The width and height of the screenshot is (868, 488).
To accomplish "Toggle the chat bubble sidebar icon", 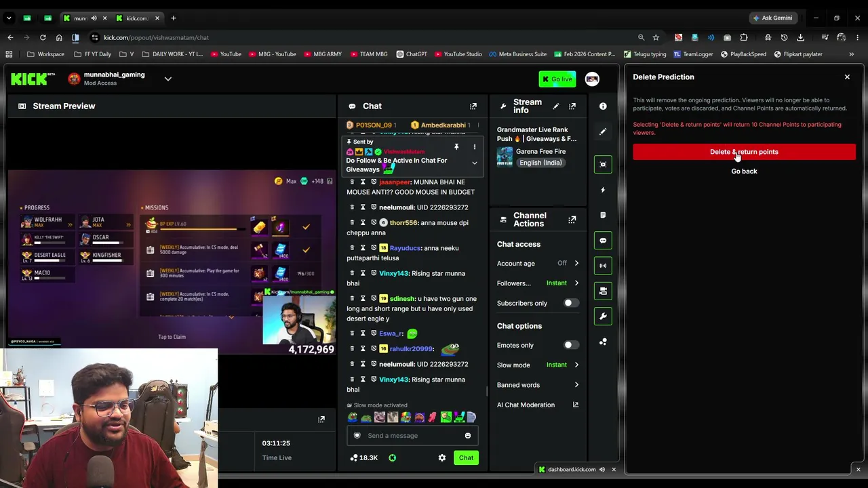I will point(603,241).
